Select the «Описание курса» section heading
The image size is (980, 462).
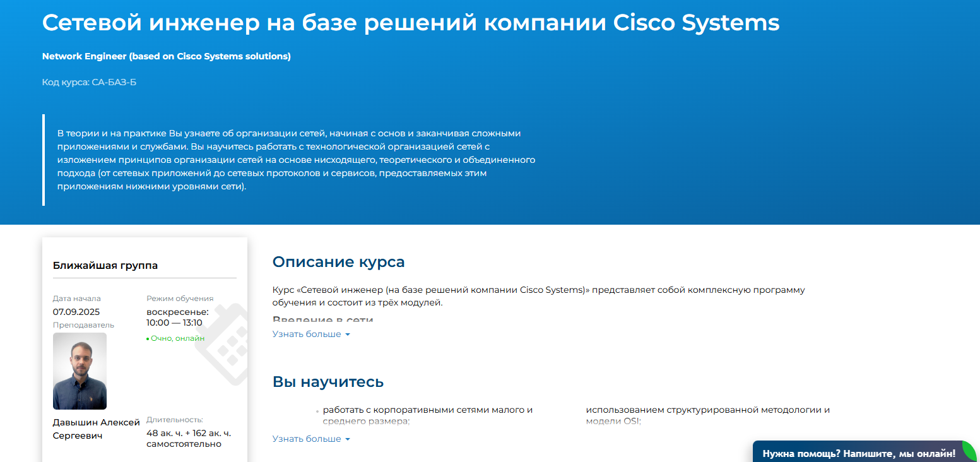coord(339,262)
